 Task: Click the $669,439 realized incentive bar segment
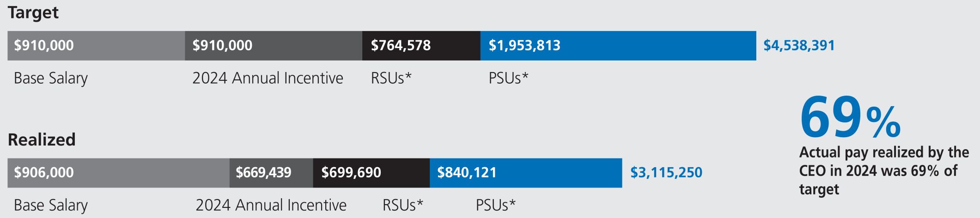[x=271, y=173]
